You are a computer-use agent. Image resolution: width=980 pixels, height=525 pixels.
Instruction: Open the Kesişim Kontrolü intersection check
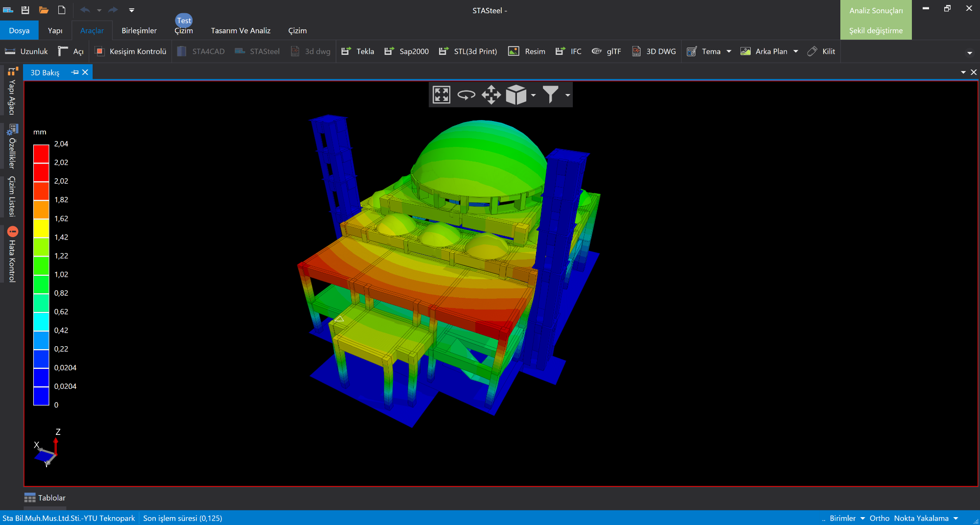click(130, 51)
